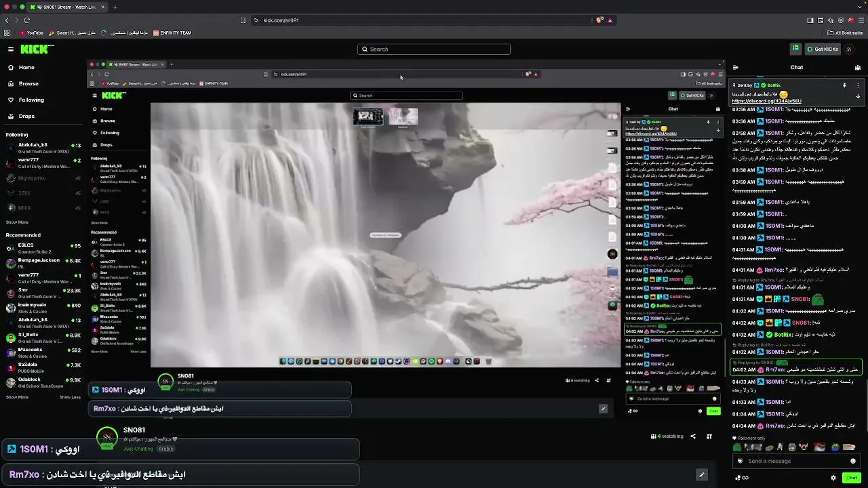Open Sa3dola recommended channel
Screen dimensions: 868x488
[x=42, y=367]
